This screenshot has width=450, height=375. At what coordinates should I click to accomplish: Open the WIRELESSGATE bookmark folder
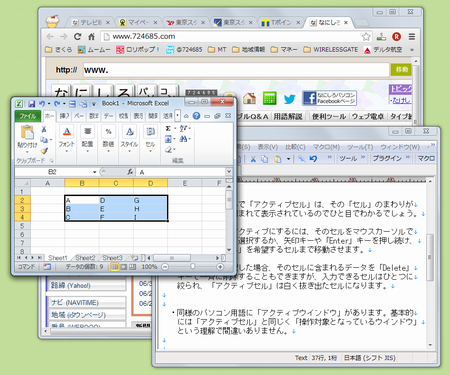331,50
